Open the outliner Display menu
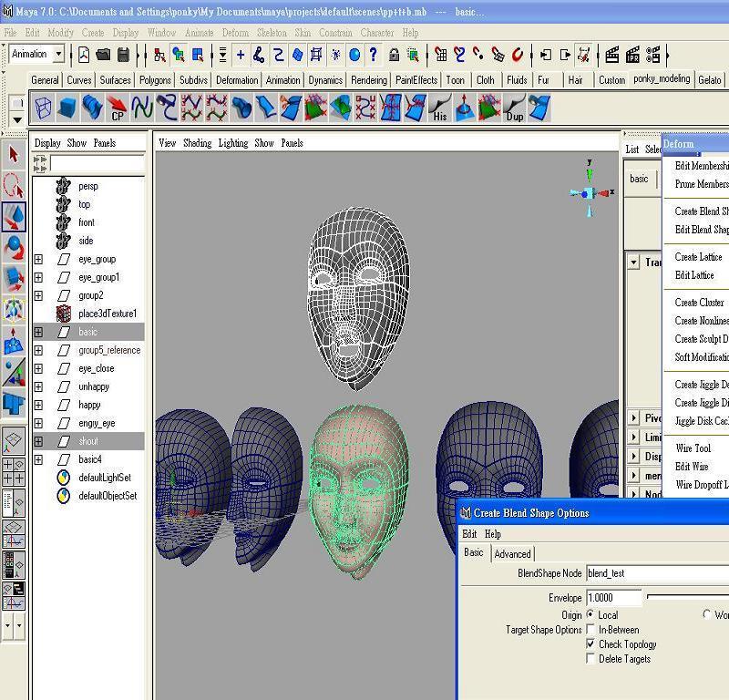This screenshot has height=700, width=729. coord(47,143)
